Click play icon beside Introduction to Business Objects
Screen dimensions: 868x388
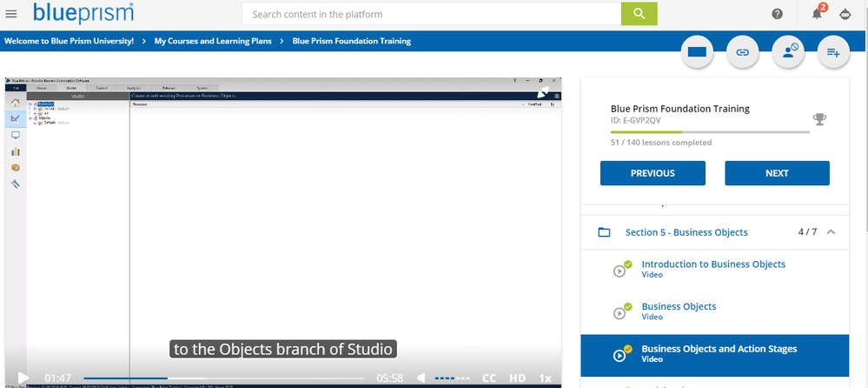coord(620,271)
